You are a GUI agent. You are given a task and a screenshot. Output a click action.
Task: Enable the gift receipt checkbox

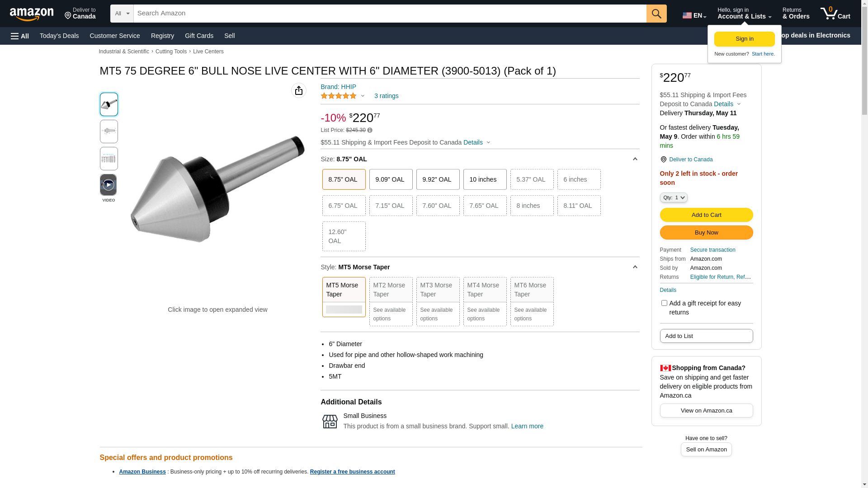(664, 303)
